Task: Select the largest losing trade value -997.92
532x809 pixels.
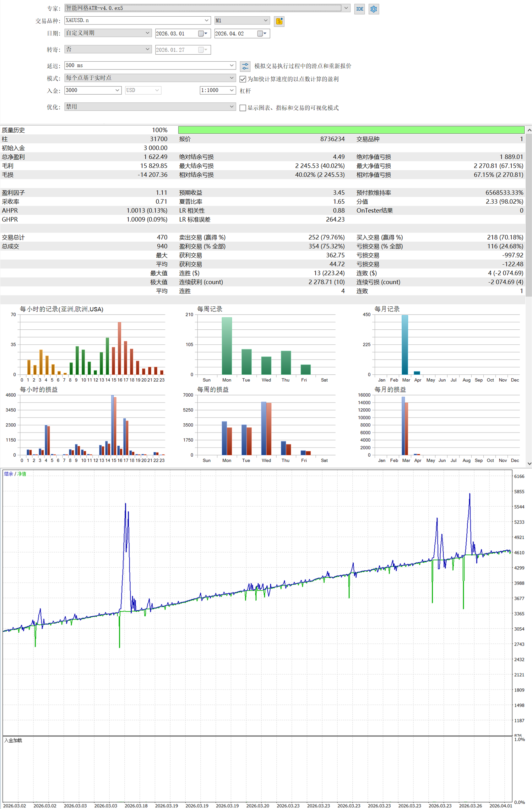Action: pos(513,255)
